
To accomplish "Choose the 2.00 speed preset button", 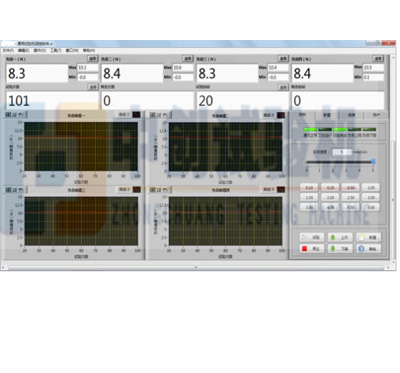I will pyautogui.click(x=330, y=197).
